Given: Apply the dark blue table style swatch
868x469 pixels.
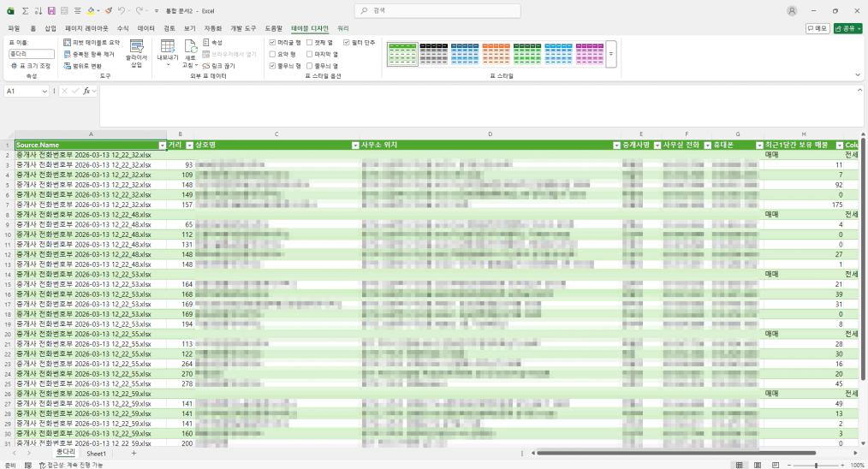Looking at the screenshot, I should tap(465, 54).
